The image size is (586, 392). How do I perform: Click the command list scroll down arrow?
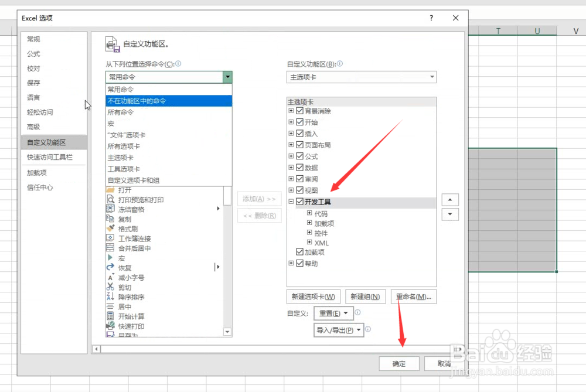tap(227, 332)
